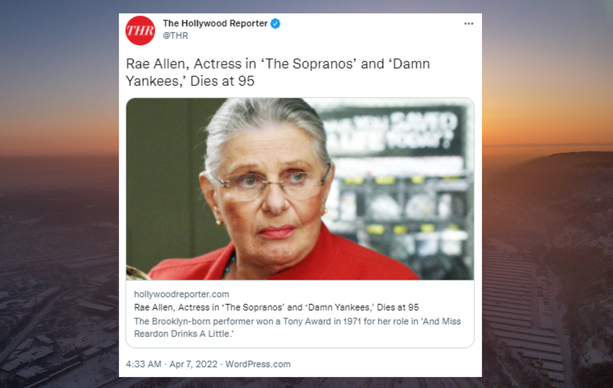The height and width of the screenshot is (388, 613).
Task: Click the blue verified badge checkmark
Action: coord(275,23)
